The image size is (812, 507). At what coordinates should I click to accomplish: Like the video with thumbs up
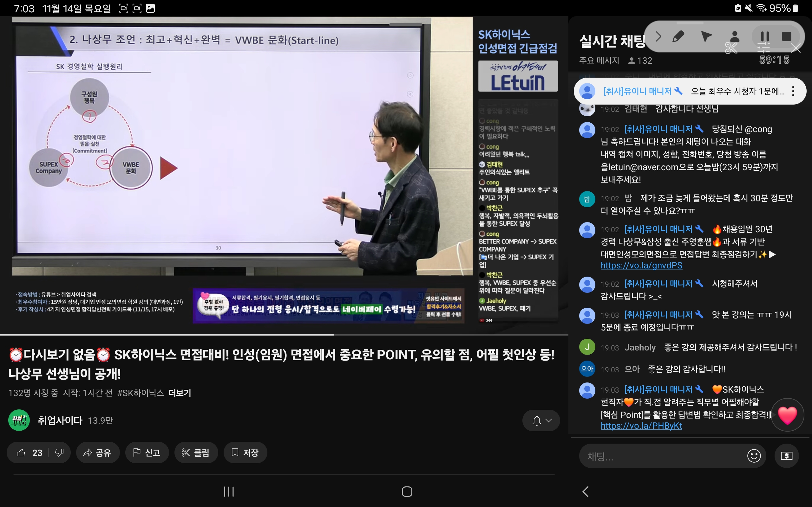click(22, 453)
